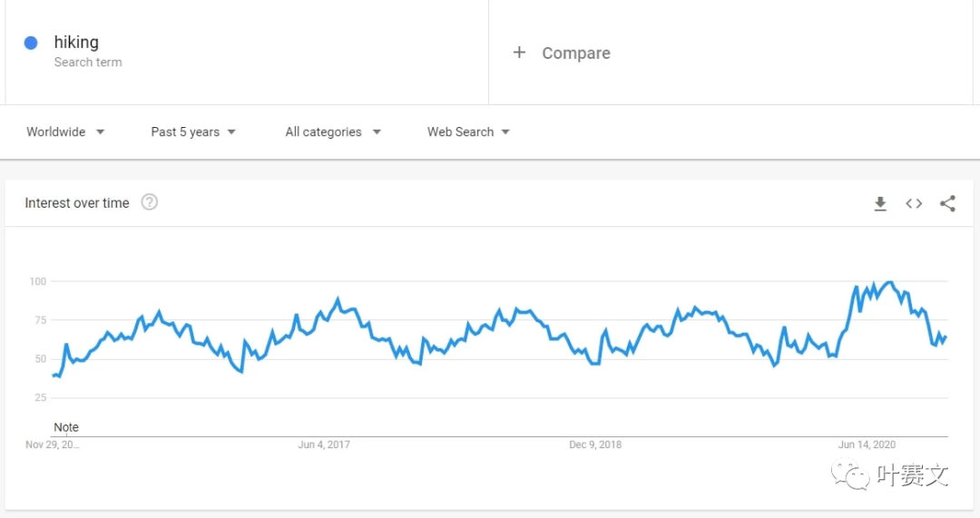Download the Interest over time data

click(879, 204)
